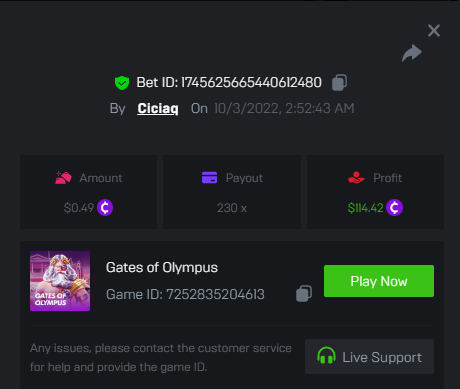The width and height of the screenshot is (460, 389).
Task: Click the Bet ID number text
Action: point(251,82)
